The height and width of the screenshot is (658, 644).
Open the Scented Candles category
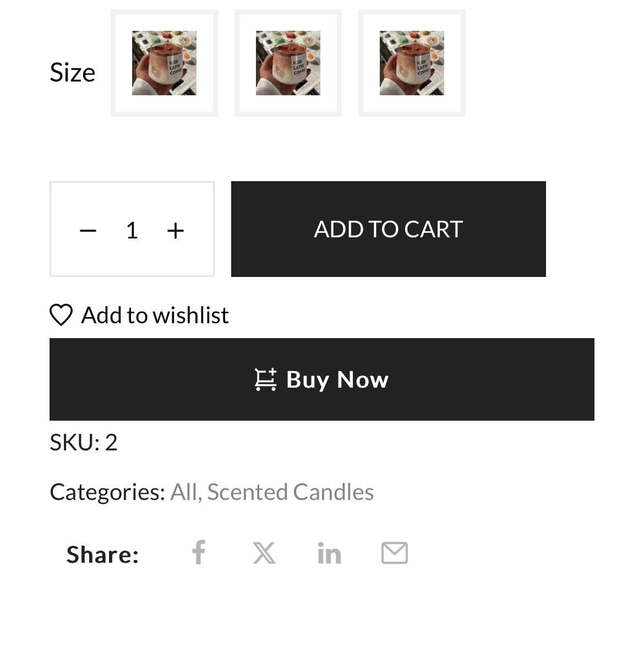point(291,492)
